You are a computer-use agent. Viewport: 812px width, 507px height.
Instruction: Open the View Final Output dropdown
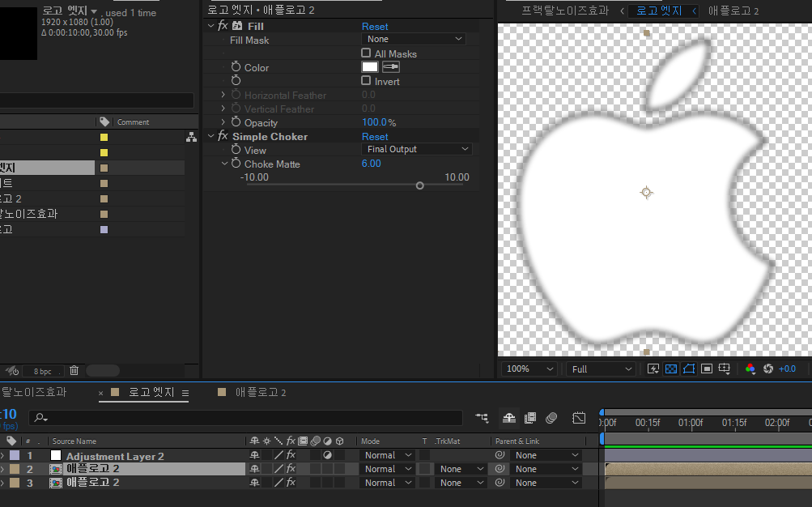click(x=416, y=149)
